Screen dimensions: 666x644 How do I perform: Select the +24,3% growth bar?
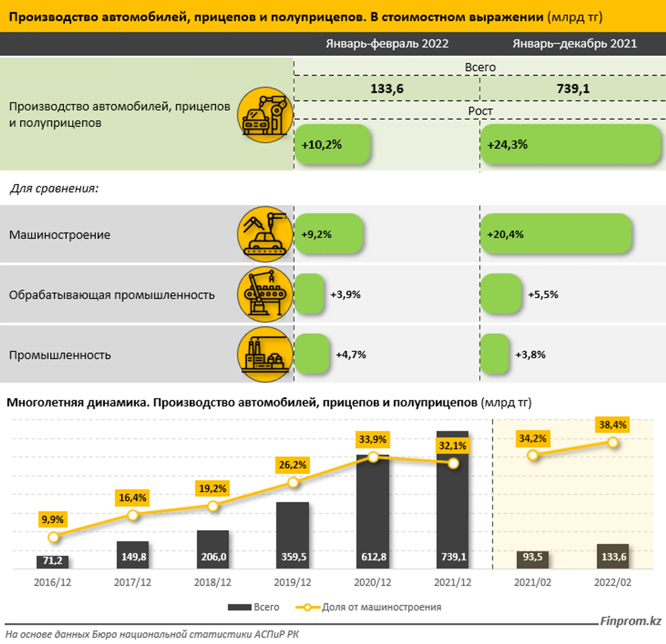tap(570, 144)
